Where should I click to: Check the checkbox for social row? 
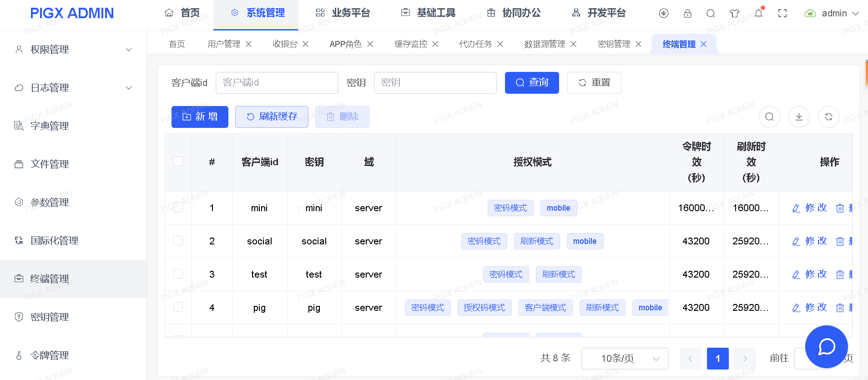click(x=178, y=240)
